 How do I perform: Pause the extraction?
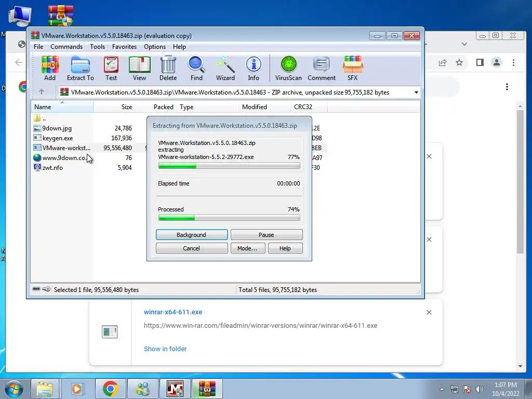[x=267, y=235]
